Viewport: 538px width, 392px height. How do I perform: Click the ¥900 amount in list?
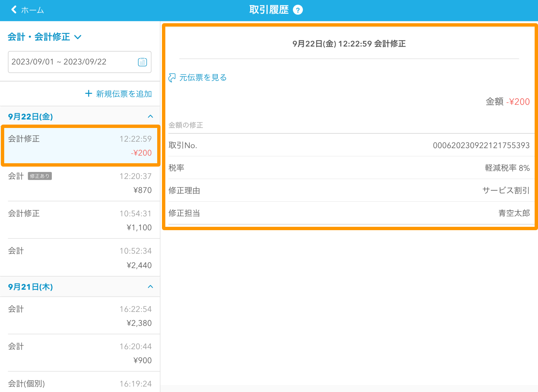pyautogui.click(x=142, y=360)
